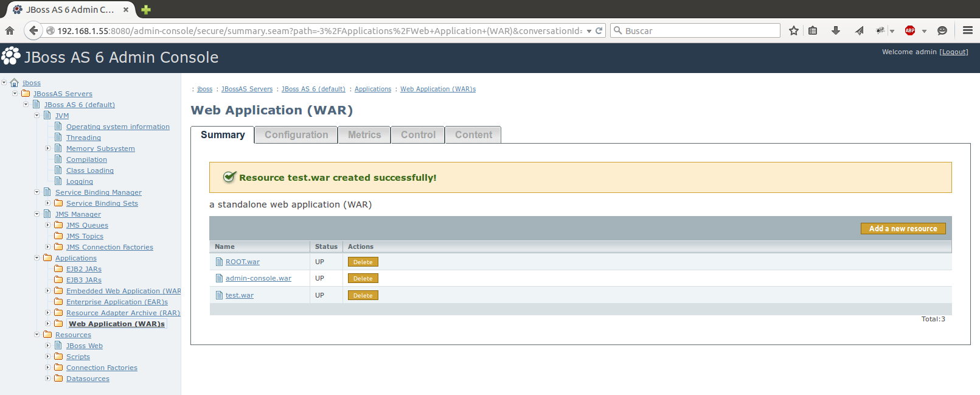The height and width of the screenshot is (395, 980).
Task: Collapse the Applications tree node
Action: coord(37,257)
